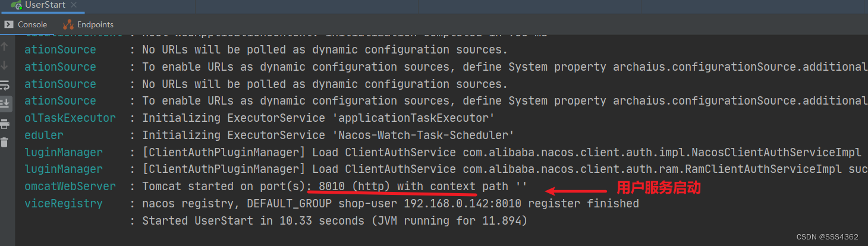This screenshot has height=246, width=868.
Task: Click the 'olTaskExecutor' logger name
Action: (70, 118)
